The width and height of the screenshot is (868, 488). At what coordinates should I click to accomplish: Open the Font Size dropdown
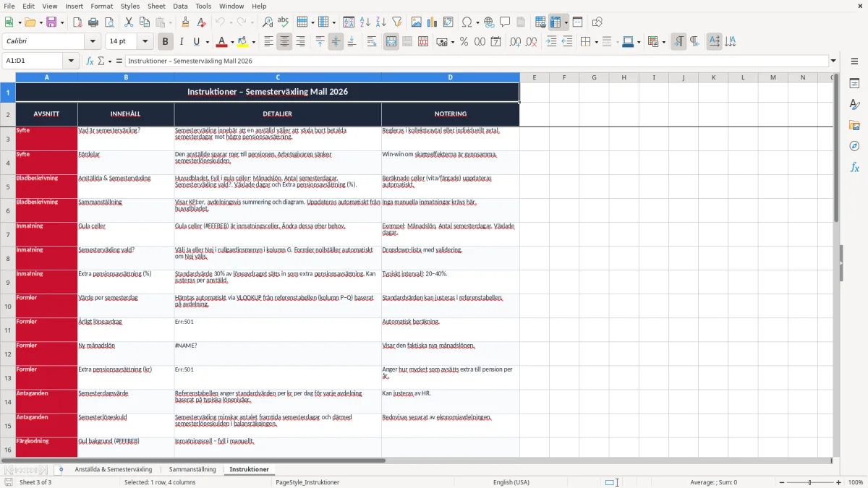point(145,42)
